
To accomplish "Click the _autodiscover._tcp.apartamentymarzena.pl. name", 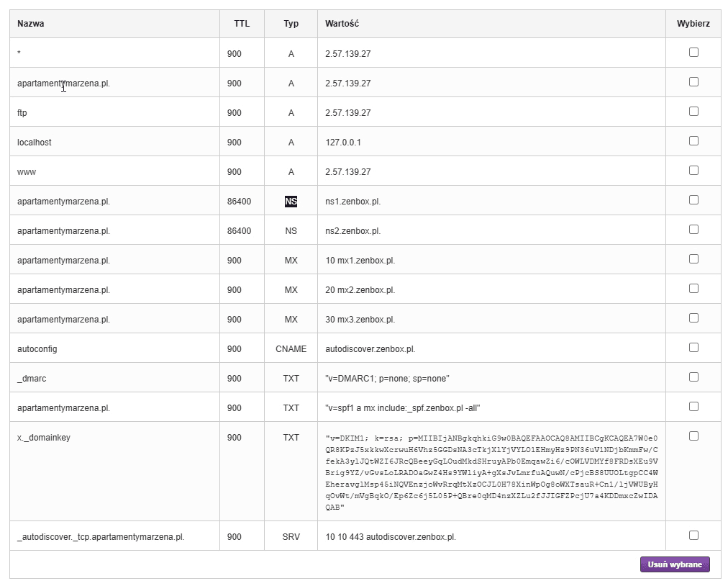I will tap(101, 537).
